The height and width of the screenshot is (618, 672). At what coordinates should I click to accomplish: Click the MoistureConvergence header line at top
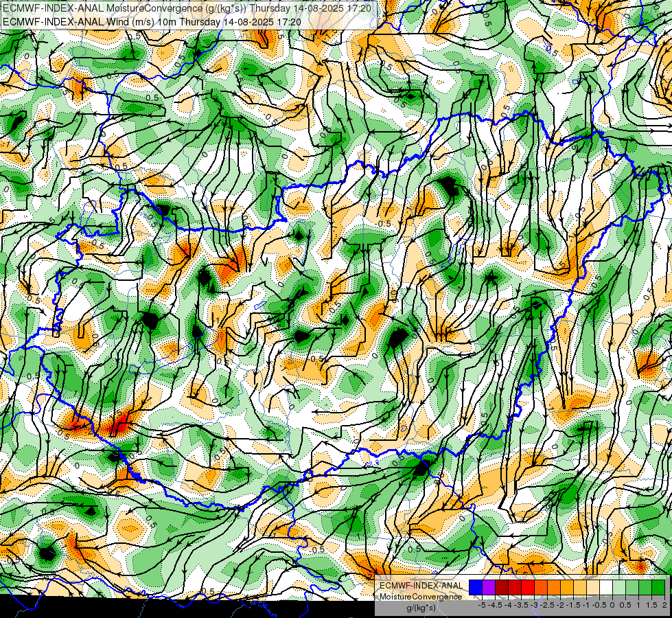[187, 8]
